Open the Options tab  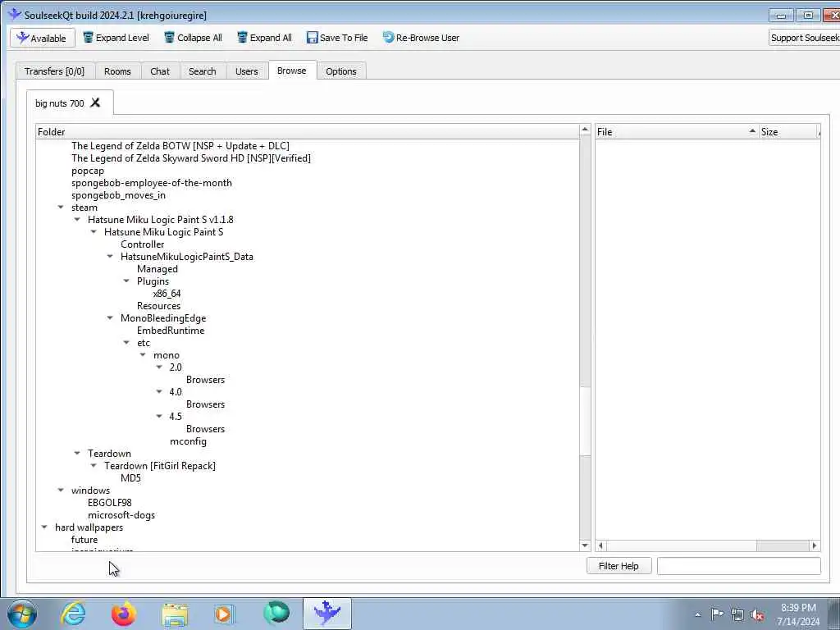(340, 71)
